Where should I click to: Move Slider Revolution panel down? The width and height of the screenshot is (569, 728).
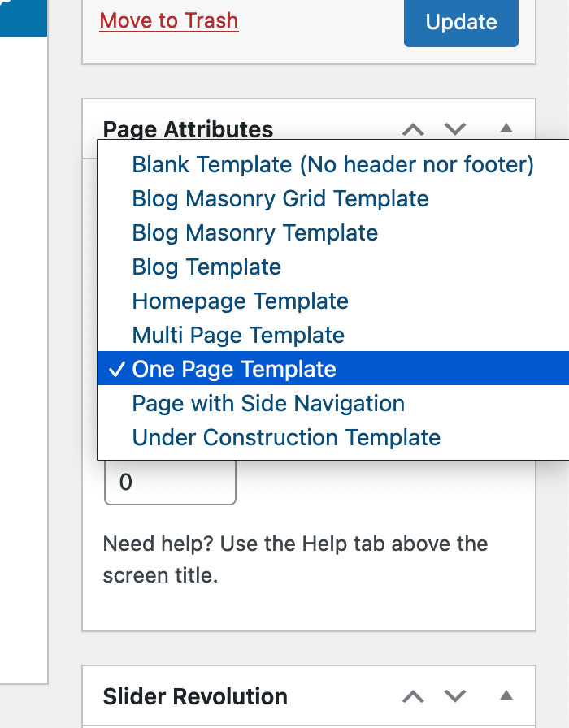coord(455,696)
